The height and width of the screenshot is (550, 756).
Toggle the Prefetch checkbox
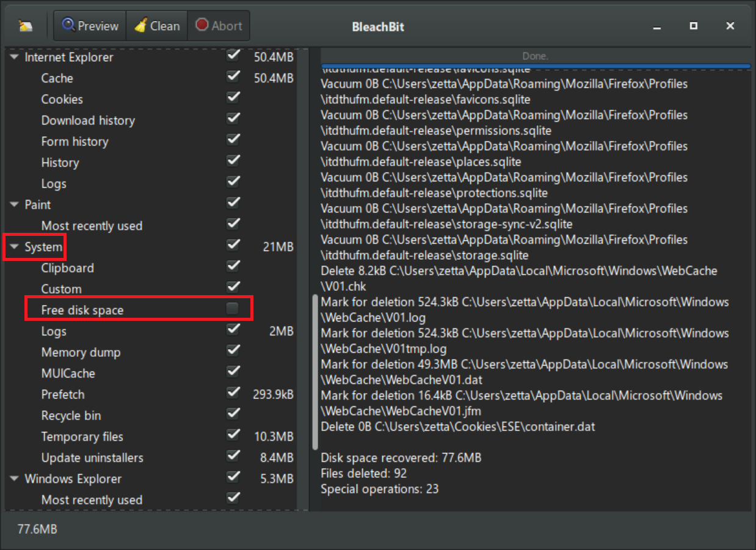233,393
